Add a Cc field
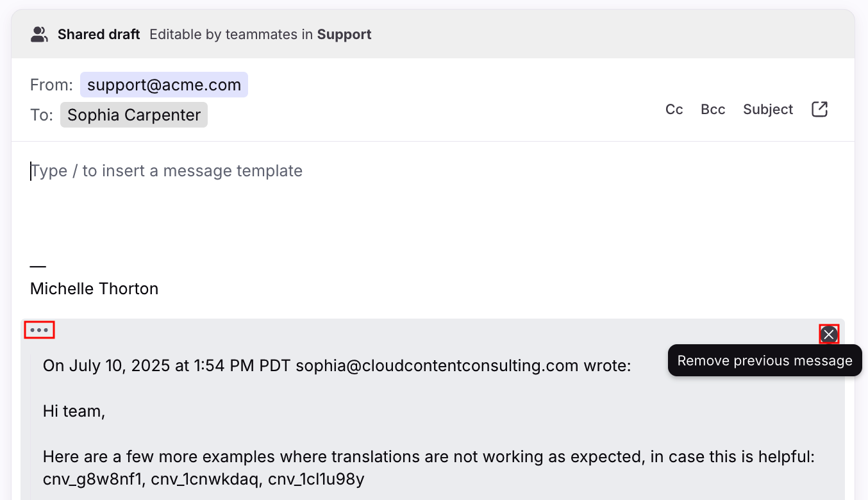 point(674,110)
